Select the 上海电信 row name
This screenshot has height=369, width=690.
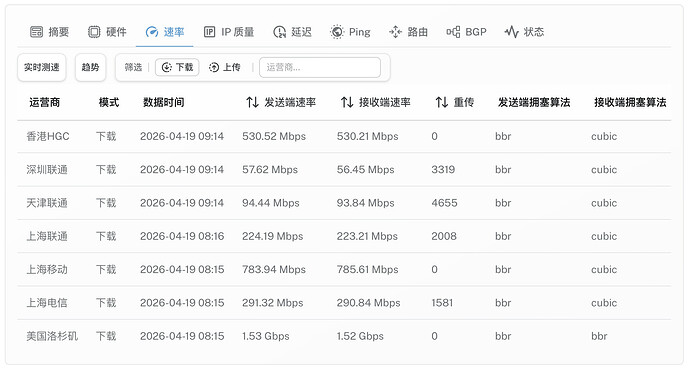(47, 303)
